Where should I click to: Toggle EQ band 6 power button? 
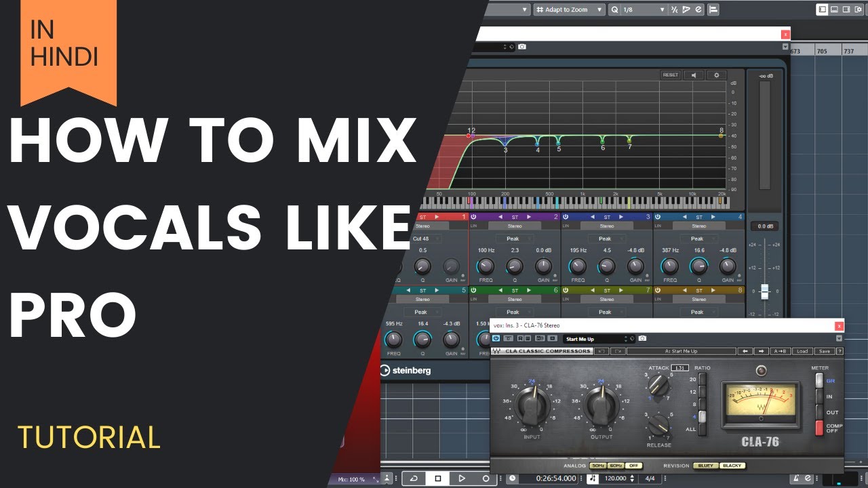473,290
